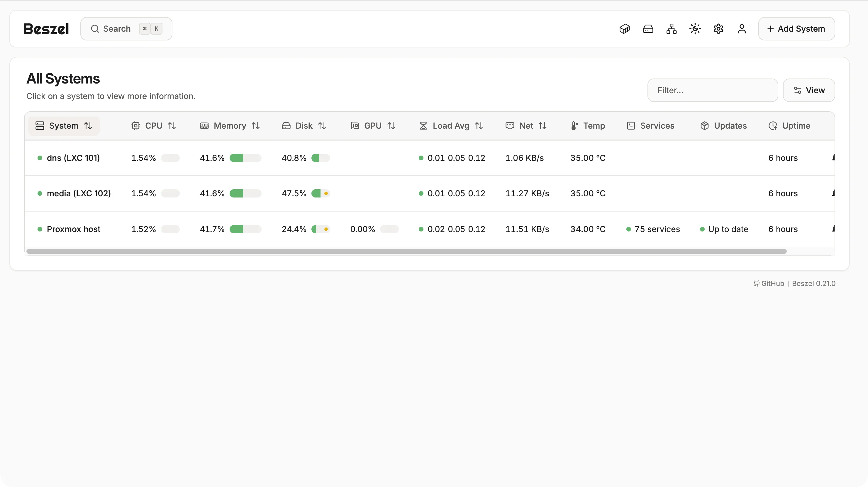Open the dns (LXC 101) system

click(73, 158)
